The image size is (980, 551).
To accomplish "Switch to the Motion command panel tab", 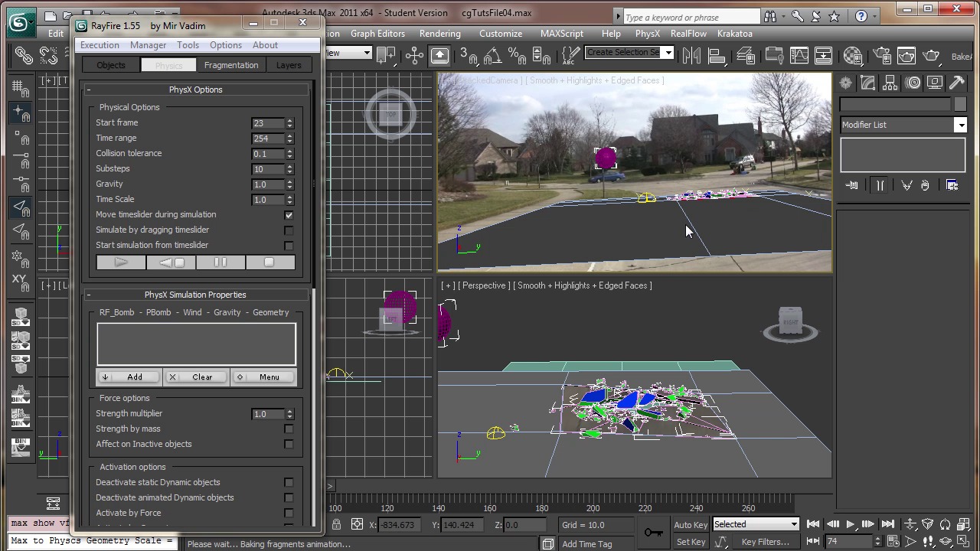I will coord(913,83).
